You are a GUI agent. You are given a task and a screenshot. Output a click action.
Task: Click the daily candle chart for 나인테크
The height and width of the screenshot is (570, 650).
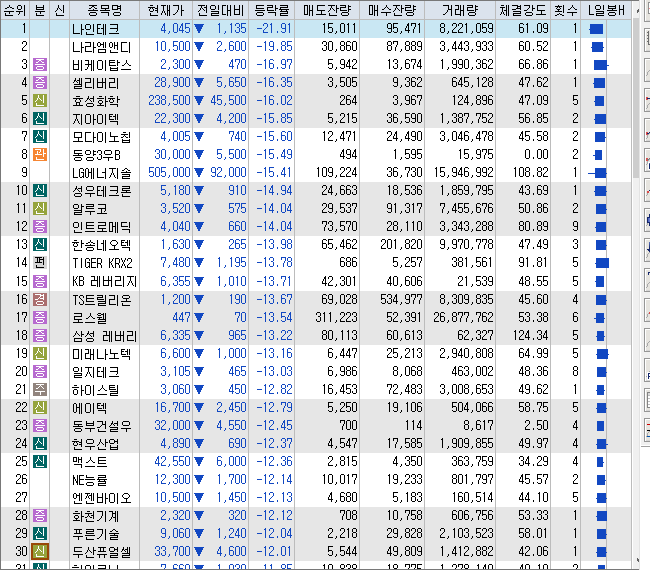point(597,29)
